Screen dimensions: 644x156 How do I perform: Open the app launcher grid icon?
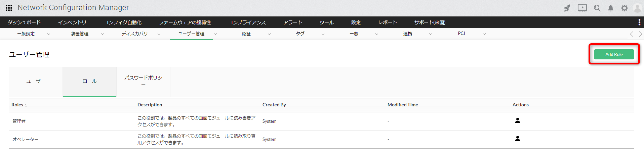tap(9, 8)
